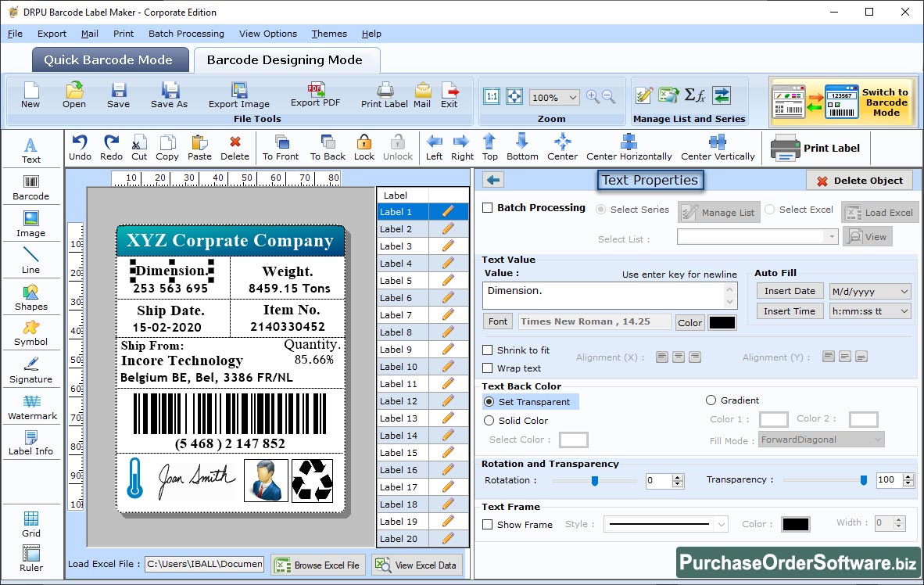Switch to the Quick Barcode Mode tab
The image size is (924, 585).
(109, 59)
